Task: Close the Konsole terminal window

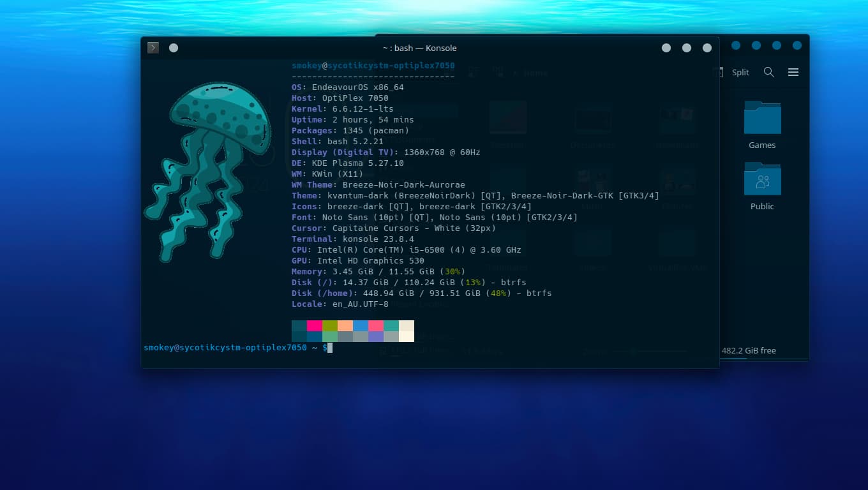Action: click(x=707, y=48)
